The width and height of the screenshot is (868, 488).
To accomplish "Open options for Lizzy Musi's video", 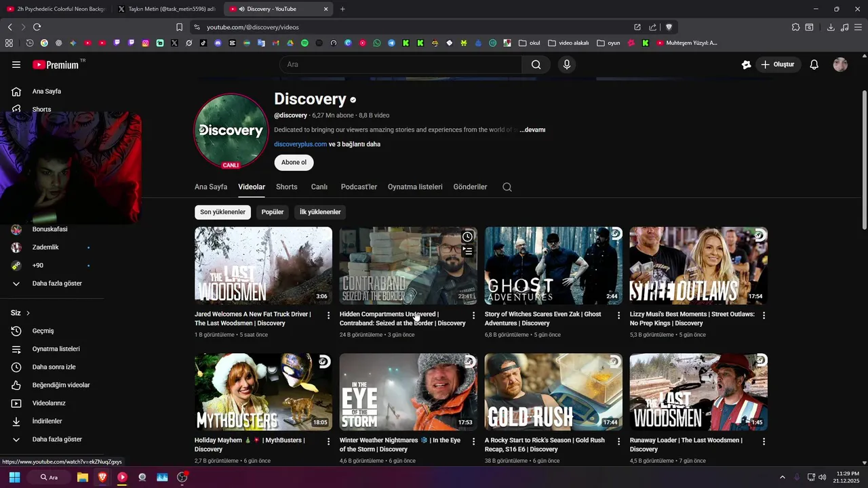I will click(x=764, y=315).
